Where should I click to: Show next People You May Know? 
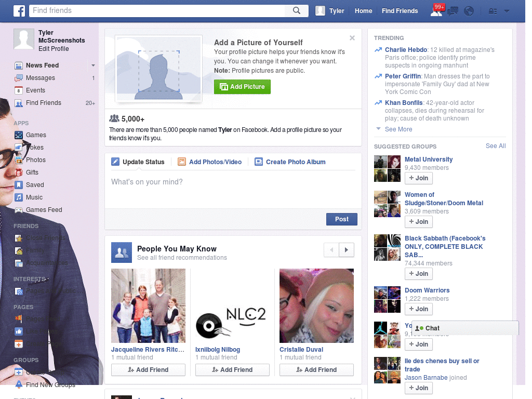[347, 250]
